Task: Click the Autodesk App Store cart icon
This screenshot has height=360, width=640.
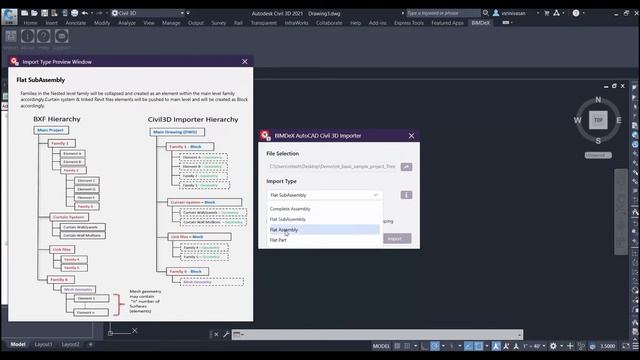Action: point(547,13)
